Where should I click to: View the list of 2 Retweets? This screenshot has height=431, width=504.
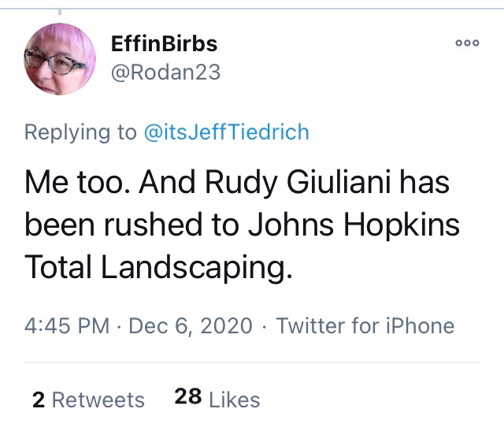(x=88, y=399)
